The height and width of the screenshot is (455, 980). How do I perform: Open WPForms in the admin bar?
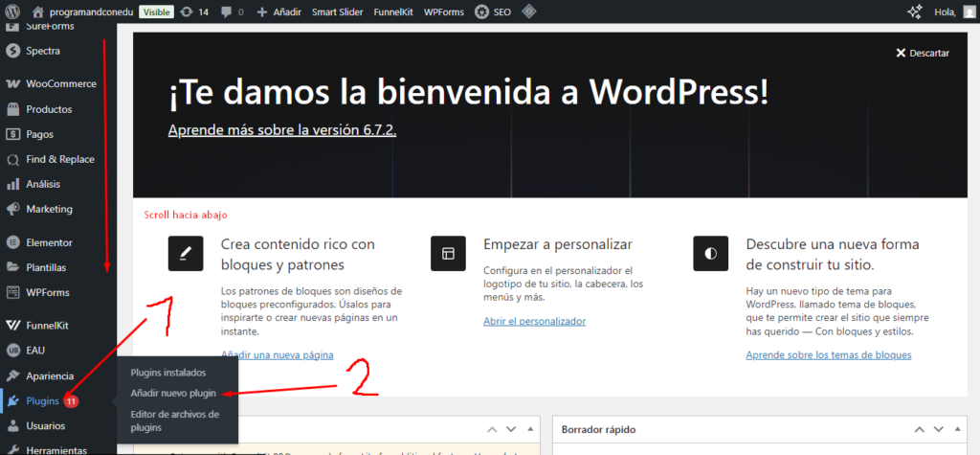pyautogui.click(x=444, y=11)
